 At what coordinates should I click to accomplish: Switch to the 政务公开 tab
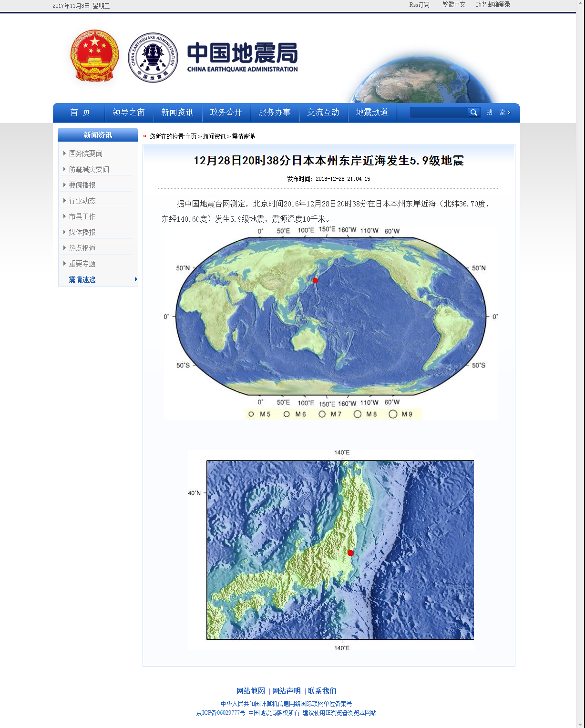point(226,113)
